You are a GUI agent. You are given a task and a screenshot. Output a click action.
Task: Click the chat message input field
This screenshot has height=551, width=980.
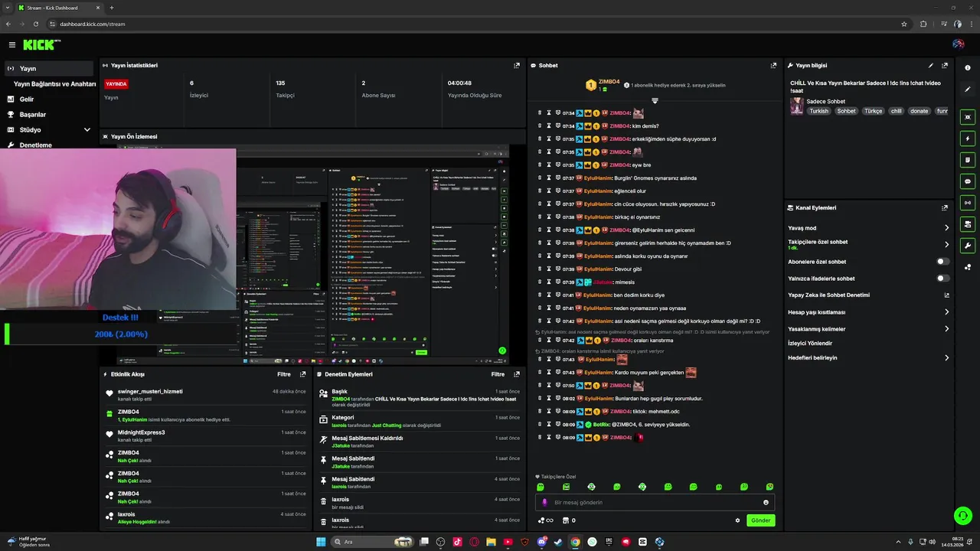(x=655, y=503)
